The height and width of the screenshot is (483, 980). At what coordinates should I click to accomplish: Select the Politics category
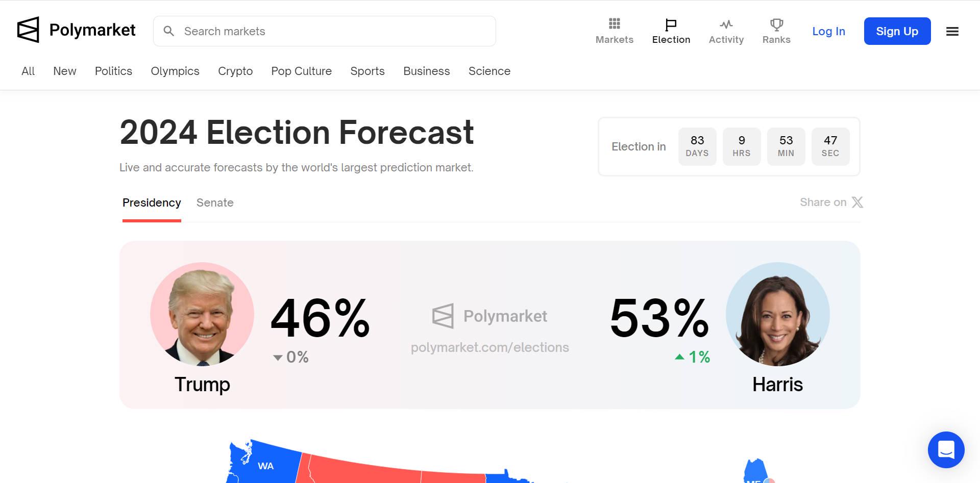click(113, 71)
